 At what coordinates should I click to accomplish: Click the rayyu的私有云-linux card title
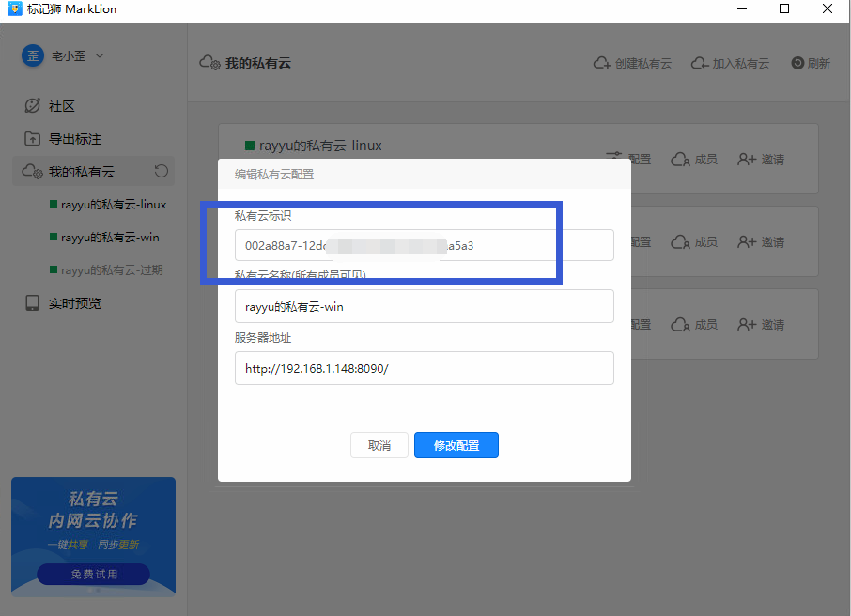pyautogui.click(x=320, y=146)
